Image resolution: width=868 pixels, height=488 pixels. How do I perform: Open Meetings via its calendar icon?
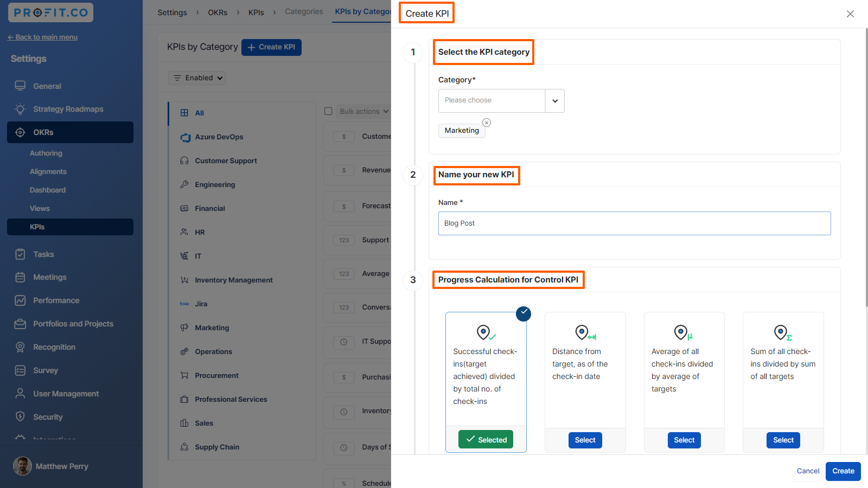click(x=20, y=277)
